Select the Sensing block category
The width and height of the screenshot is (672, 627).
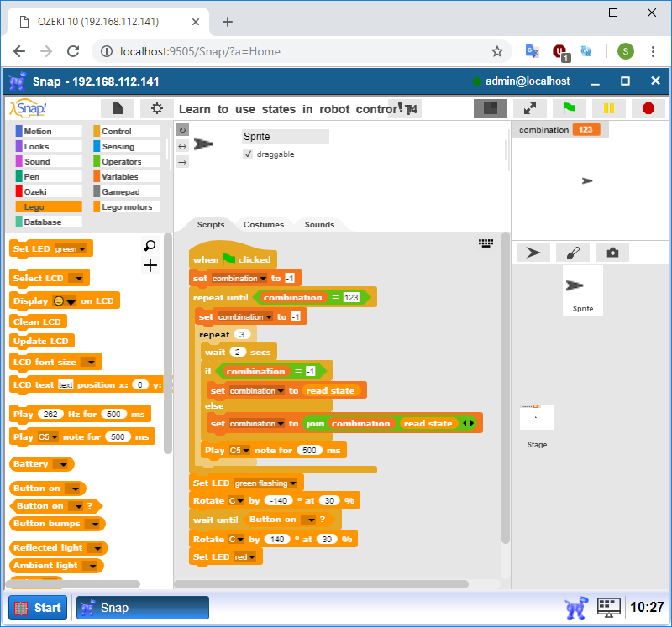tap(127, 147)
